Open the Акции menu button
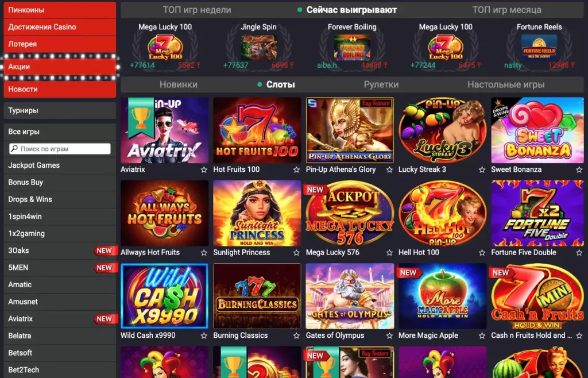588x378 pixels. coord(60,67)
